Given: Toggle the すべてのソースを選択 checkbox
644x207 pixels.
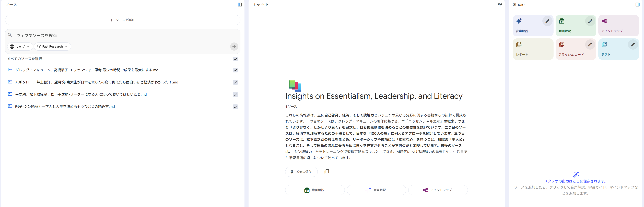Looking at the screenshot, I should [235, 59].
